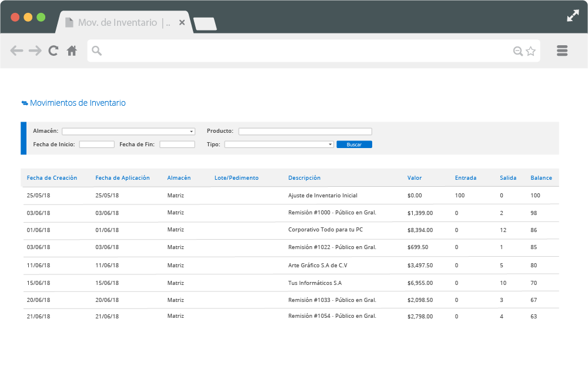The height and width of the screenshot is (366, 588).
Task: Toggle fullscreen with the expand arrows icon
Action: pyautogui.click(x=573, y=16)
